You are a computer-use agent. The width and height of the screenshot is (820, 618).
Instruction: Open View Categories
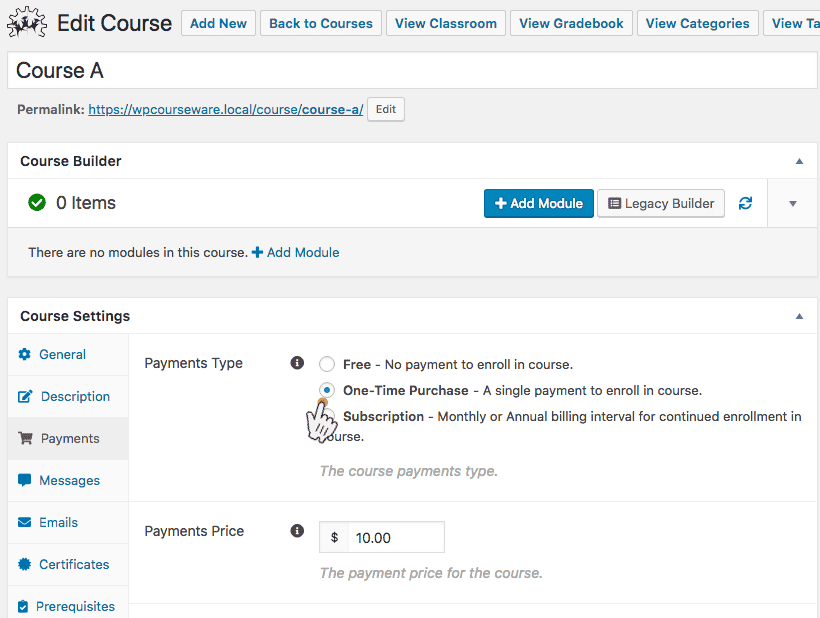(698, 24)
